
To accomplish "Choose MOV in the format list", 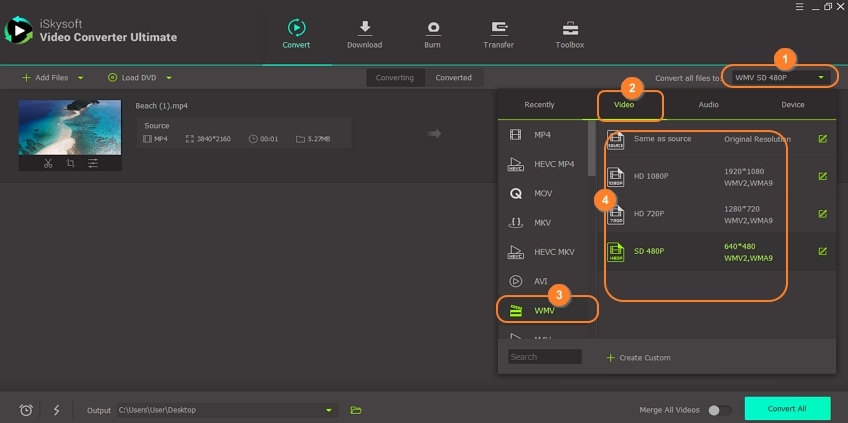I will [542, 194].
